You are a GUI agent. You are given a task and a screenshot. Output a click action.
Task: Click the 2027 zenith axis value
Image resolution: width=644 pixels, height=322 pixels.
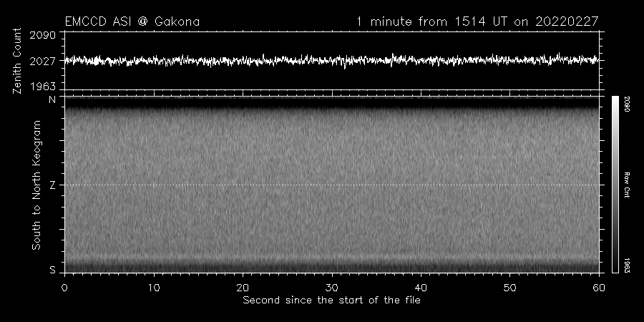point(42,62)
